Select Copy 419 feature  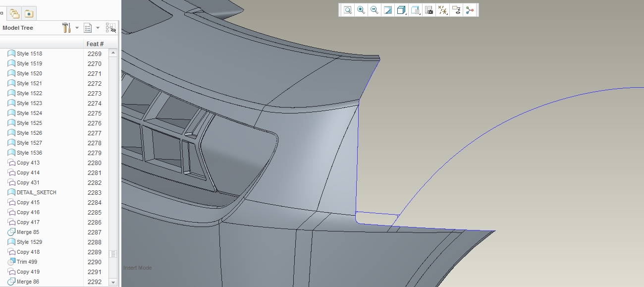28,272
